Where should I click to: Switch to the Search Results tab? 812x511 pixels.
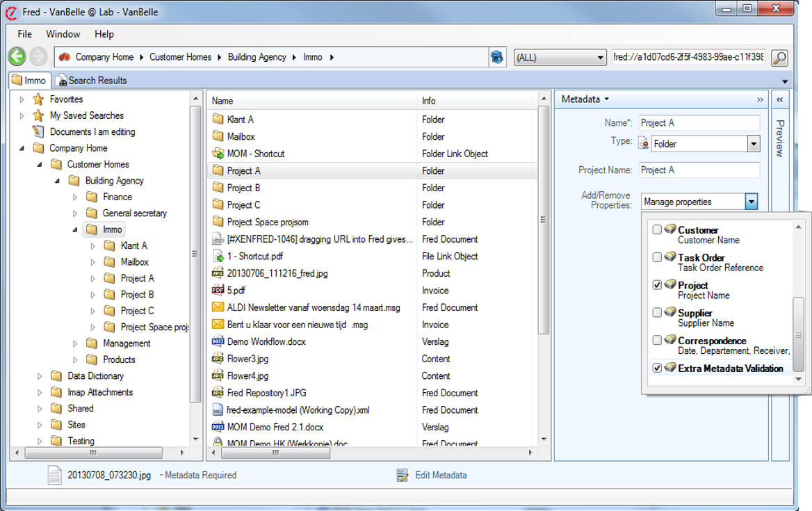[92, 81]
